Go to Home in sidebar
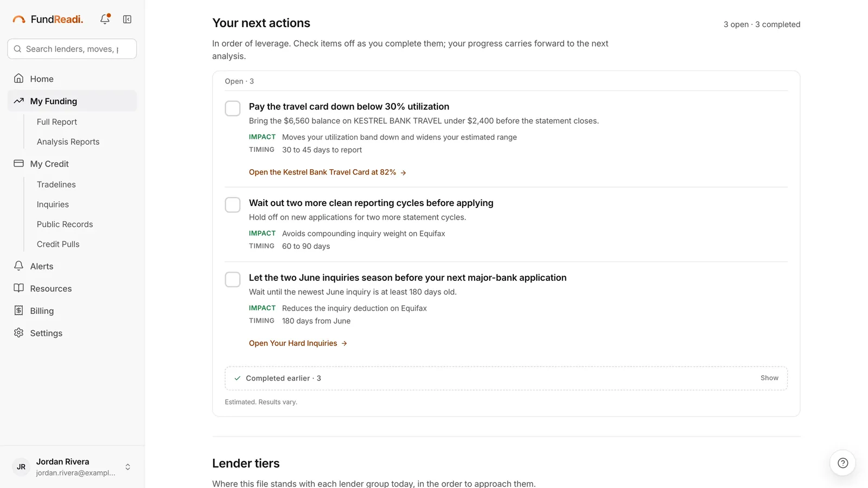This screenshot has width=868, height=488. [x=72, y=79]
